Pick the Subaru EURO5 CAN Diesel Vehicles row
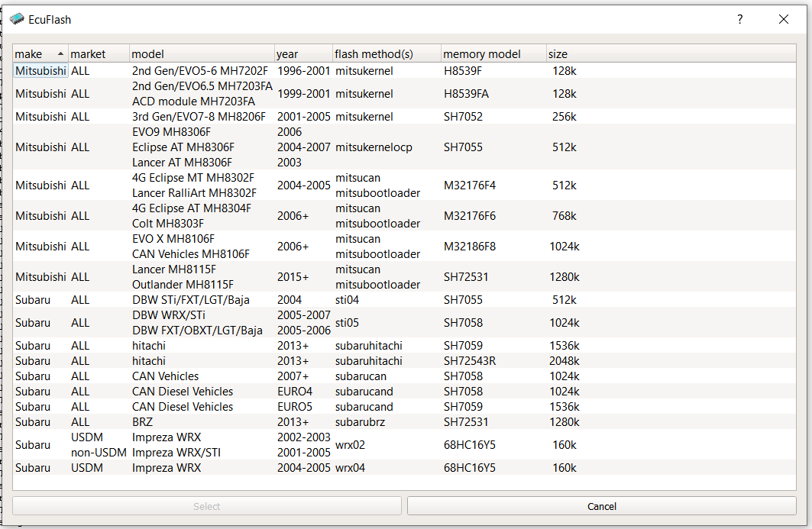Viewport: 812px width, 529px height. (x=182, y=407)
